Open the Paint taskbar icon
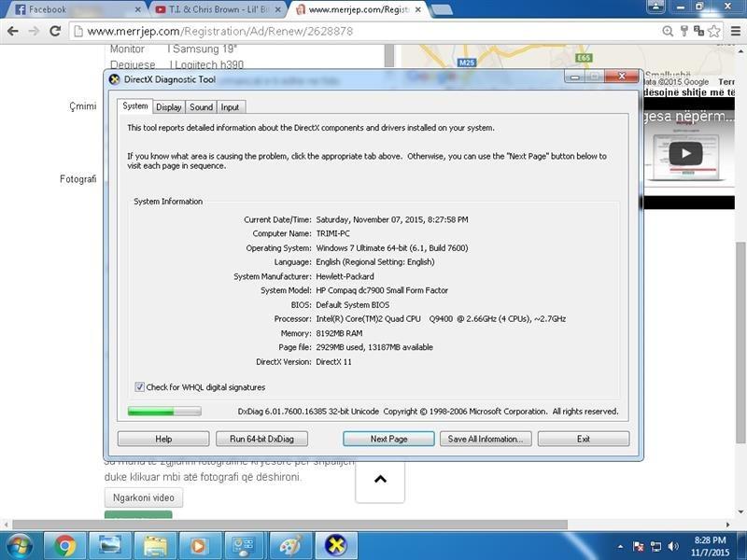 [290, 546]
